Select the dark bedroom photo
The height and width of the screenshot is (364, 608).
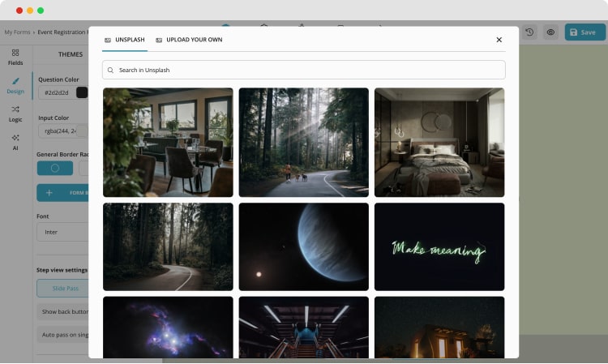coord(439,142)
